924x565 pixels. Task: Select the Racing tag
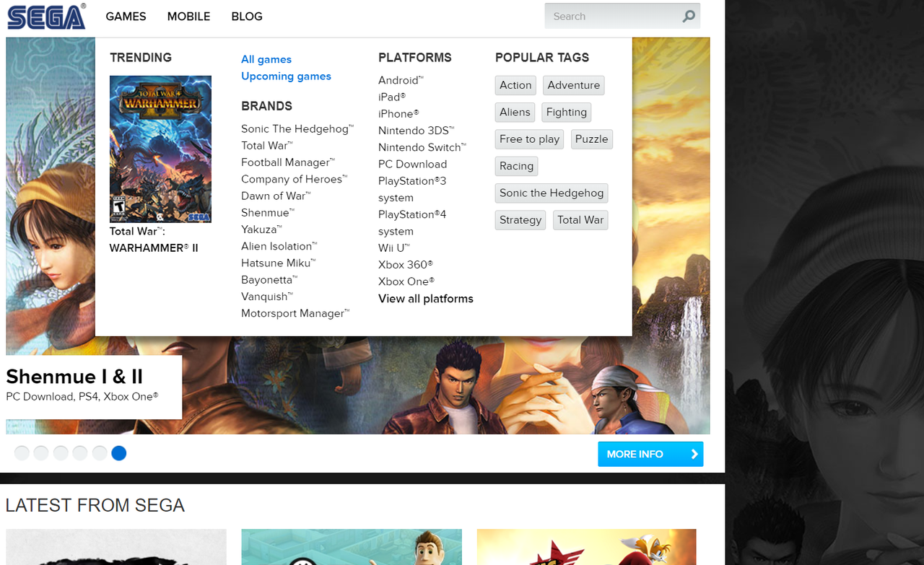click(x=516, y=166)
